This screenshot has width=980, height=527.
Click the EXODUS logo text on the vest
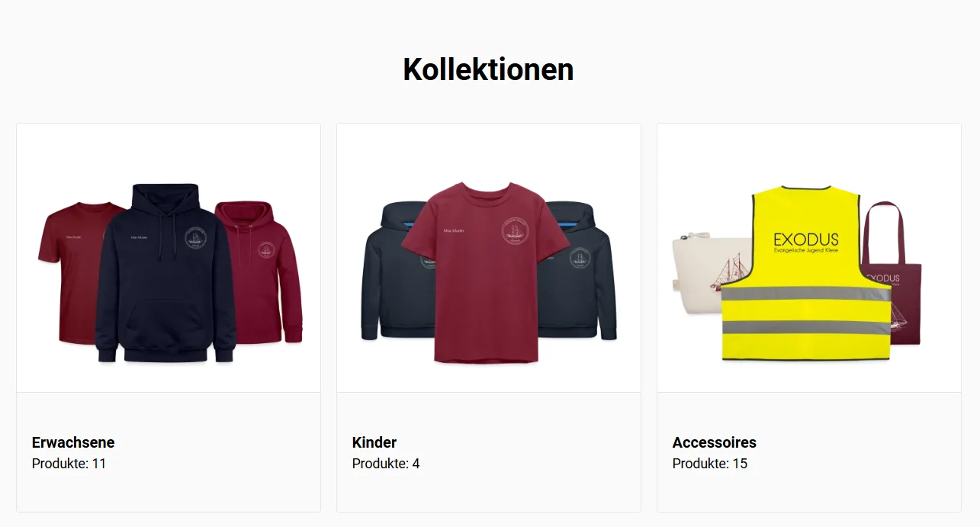point(805,239)
